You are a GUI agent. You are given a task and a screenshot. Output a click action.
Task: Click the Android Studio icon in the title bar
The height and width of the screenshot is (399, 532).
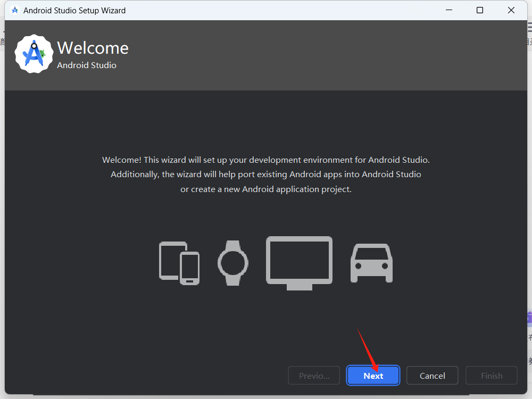pos(14,10)
